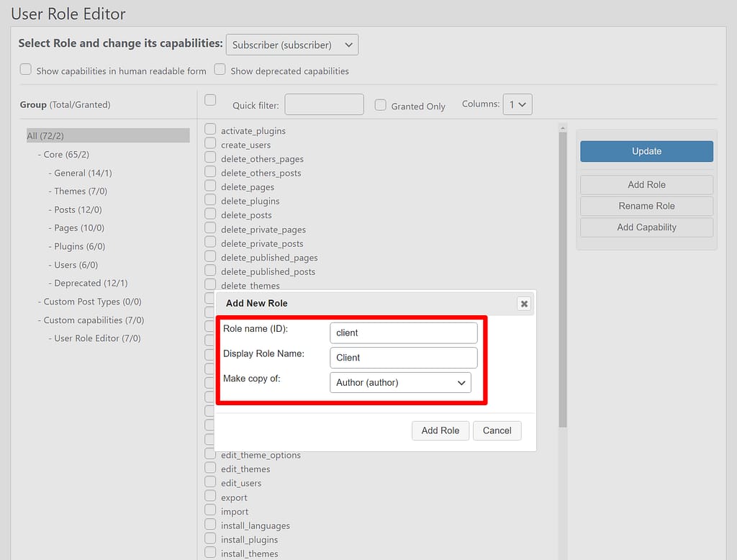Check the delete_posts capability
The height and width of the screenshot is (560, 737).
[x=210, y=214]
